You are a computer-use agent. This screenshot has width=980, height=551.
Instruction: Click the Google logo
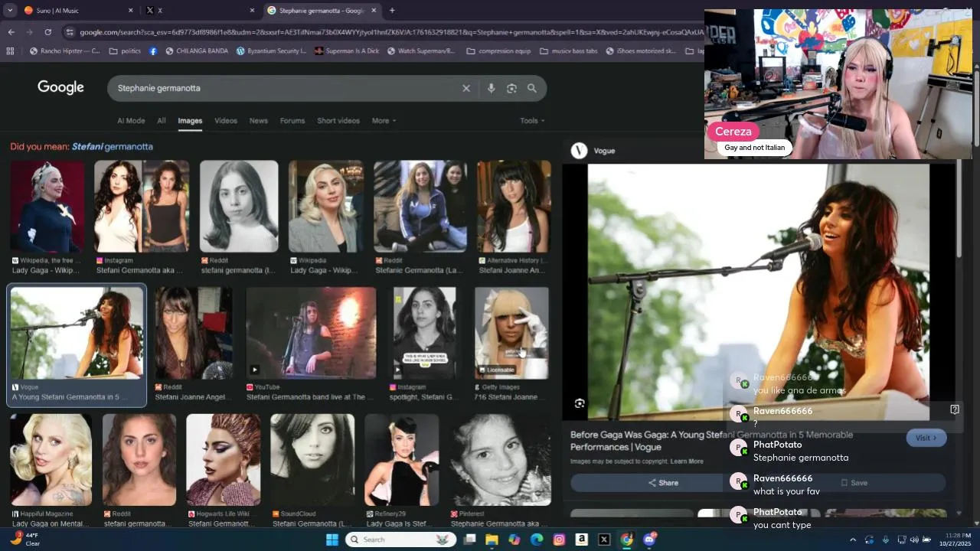pos(60,87)
